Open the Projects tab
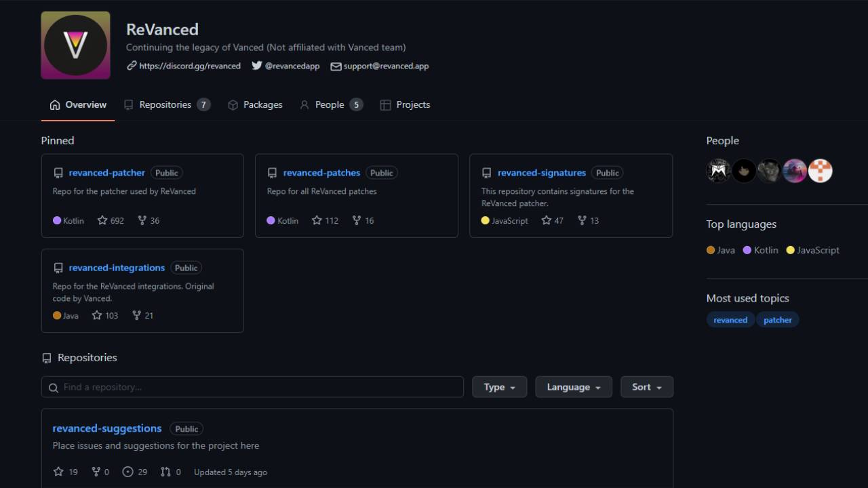Screen dimensions: 868x488 click(x=405, y=104)
